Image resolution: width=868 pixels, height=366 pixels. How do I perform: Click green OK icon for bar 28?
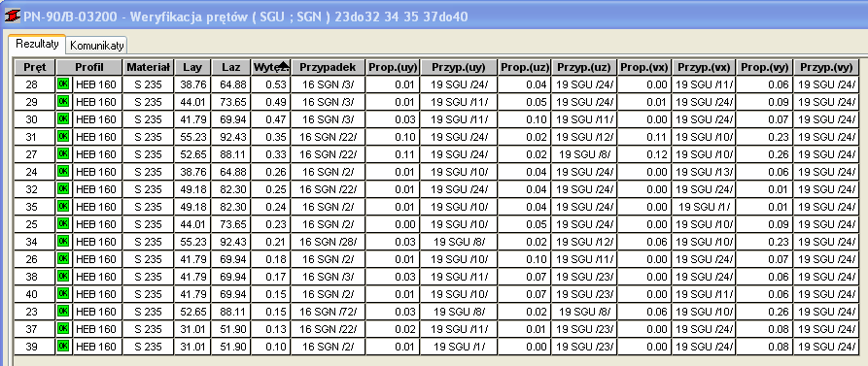pos(63,84)
